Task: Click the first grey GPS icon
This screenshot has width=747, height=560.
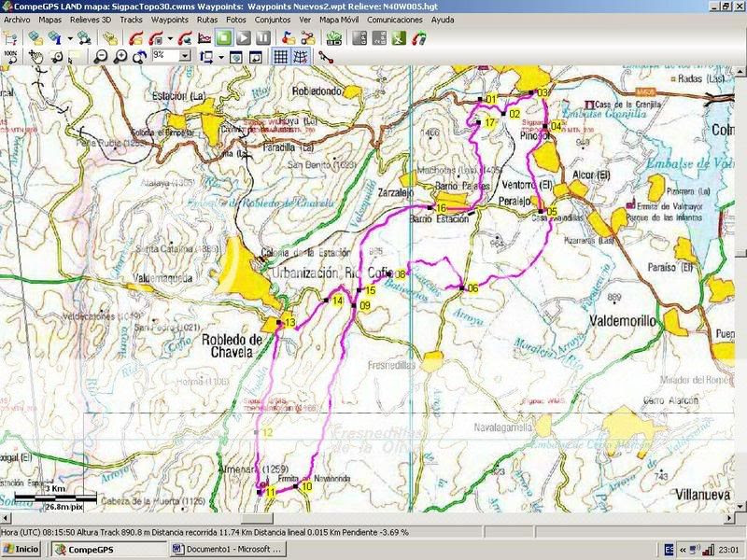Action: click(359, 38)
